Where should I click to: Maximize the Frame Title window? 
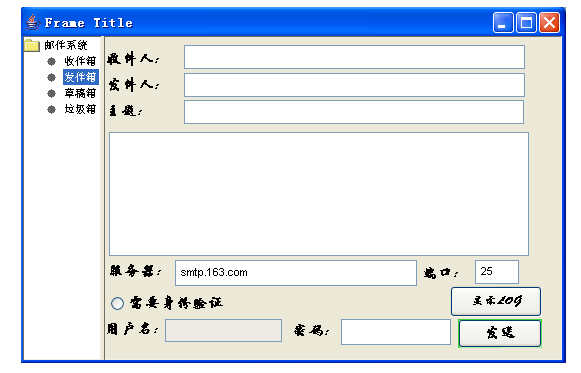[526, 23]
